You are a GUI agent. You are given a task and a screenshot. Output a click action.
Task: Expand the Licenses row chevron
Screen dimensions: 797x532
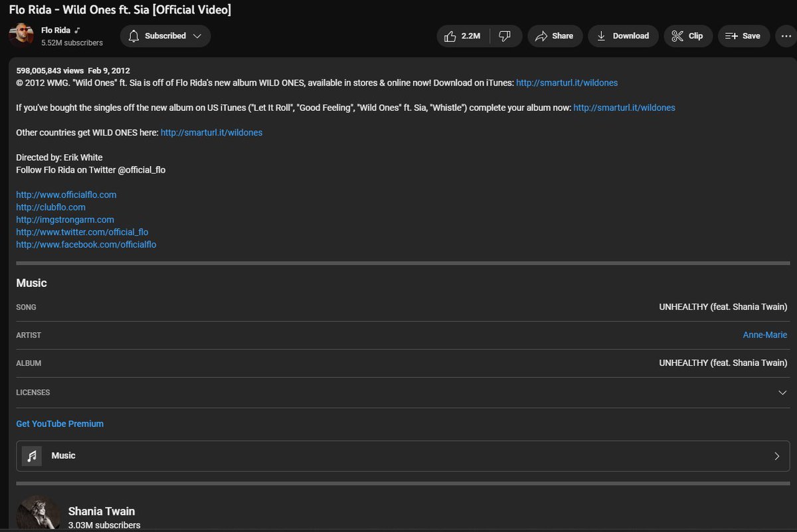pos(782,393)
